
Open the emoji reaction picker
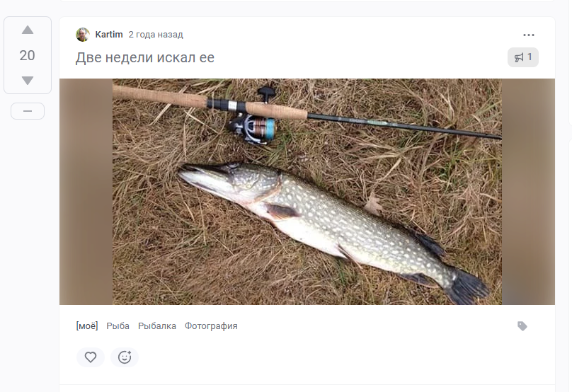[x=125, y=357]
